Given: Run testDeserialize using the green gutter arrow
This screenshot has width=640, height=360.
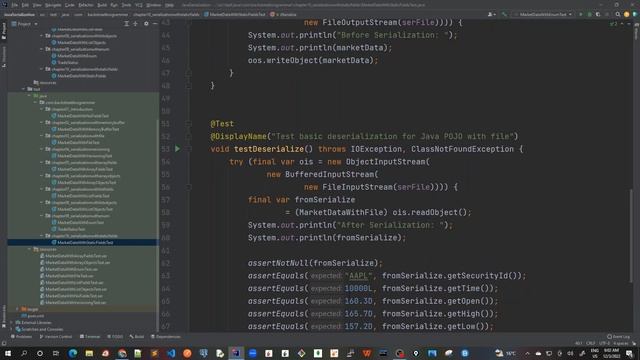Looking at the screenshot, I should click(x=178, y=149).
